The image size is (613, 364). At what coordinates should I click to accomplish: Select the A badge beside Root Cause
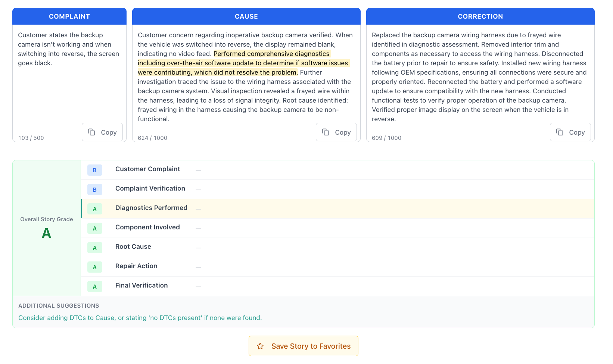(x=95, y=248)
